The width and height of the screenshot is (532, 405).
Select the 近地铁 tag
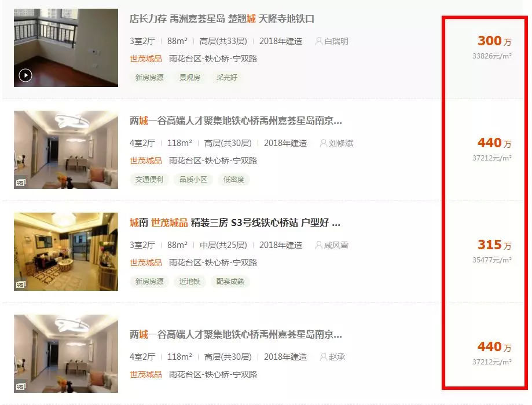tap(190, 281)
